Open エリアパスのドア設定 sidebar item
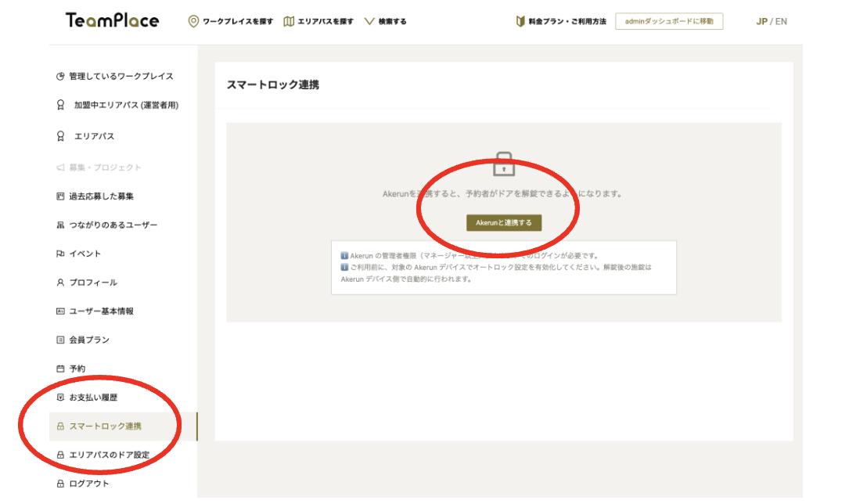The image size is (867, 504). pyautogui.click(x=109, y=455)
